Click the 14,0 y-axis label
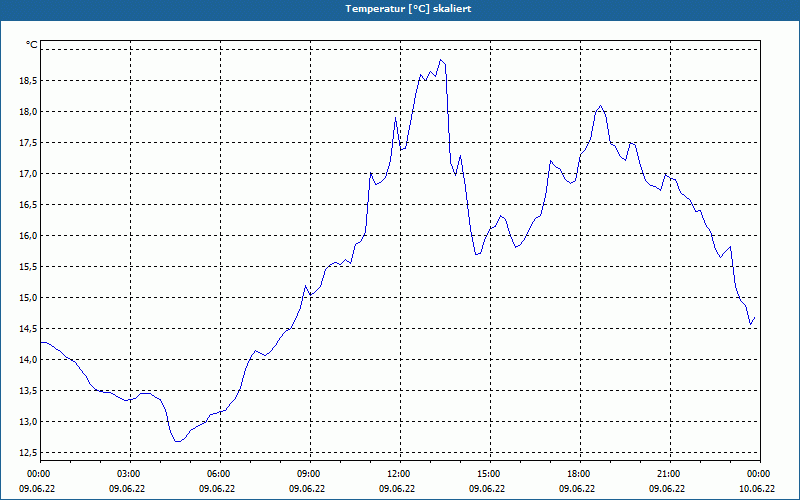The image size is (800, 500). [x=29, y=360]
